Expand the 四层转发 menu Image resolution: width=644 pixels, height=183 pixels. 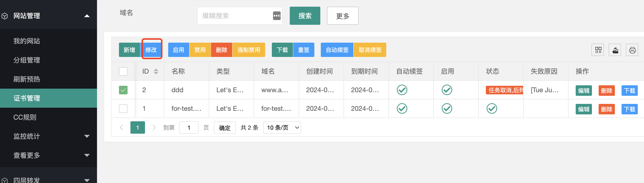(87, 180)
